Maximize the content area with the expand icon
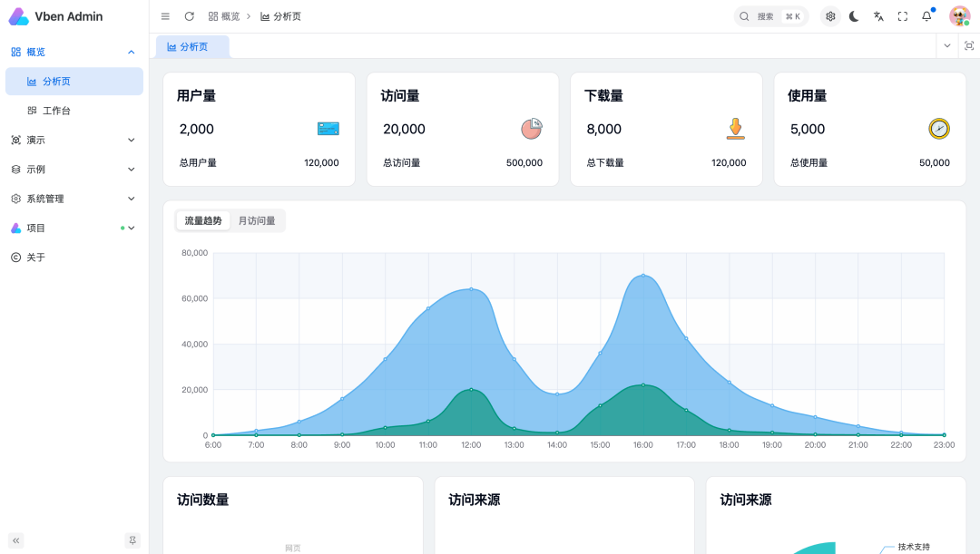The width and height of the screenshot is (980, 554). click(969, 45)
